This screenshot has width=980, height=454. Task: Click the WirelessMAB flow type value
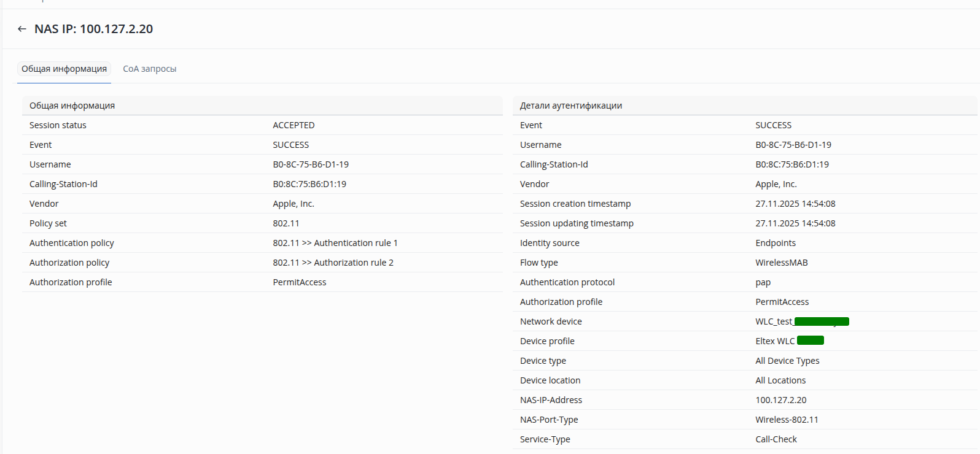tap(781, 263)
